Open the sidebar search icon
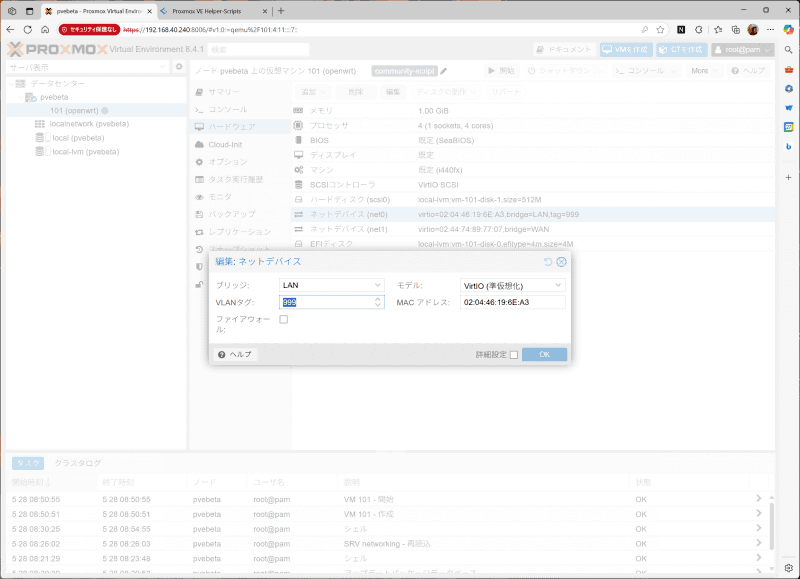Screen dimensions: 800x579 (x=788, y=50)
